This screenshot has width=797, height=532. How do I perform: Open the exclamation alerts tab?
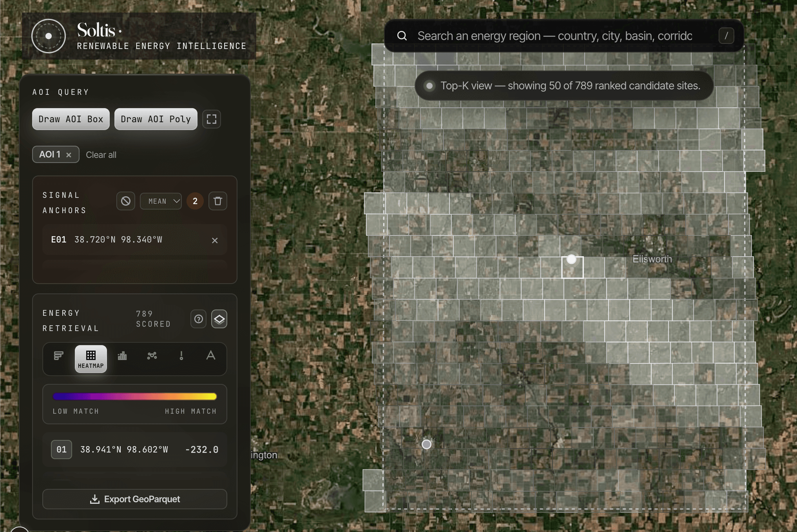click(181, 356)
